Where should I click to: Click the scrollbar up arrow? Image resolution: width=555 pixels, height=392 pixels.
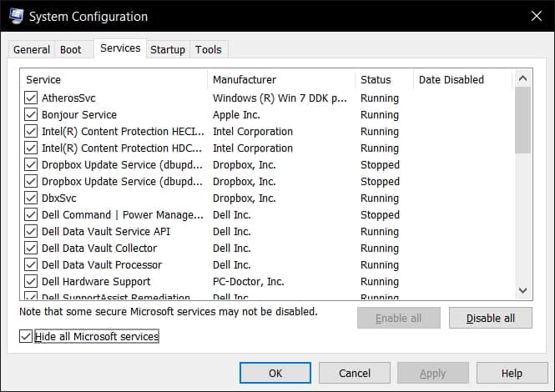coord(522,78)
